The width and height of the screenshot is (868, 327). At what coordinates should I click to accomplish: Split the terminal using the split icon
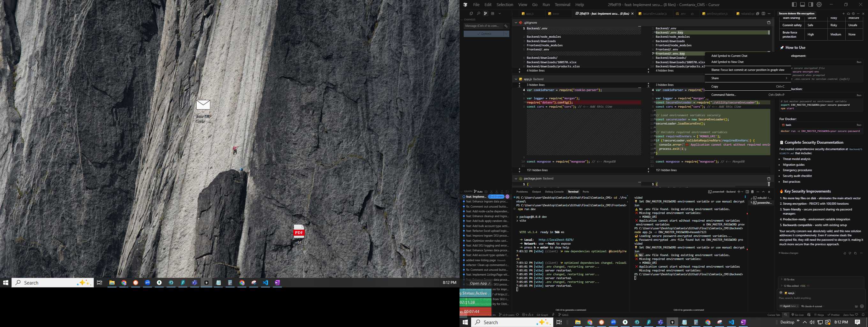click(747, 192)
